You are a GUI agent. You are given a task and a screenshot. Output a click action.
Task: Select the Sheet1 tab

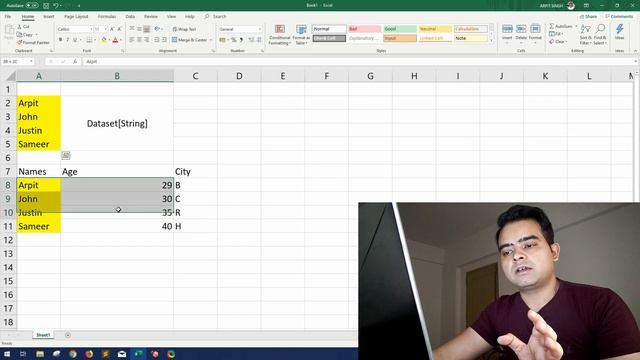coord(43,335)
